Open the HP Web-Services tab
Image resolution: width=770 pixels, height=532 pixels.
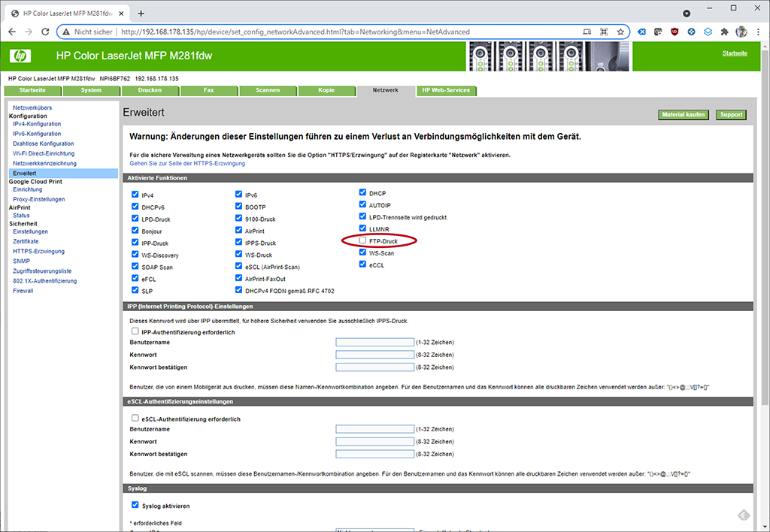tap(445, 90)
